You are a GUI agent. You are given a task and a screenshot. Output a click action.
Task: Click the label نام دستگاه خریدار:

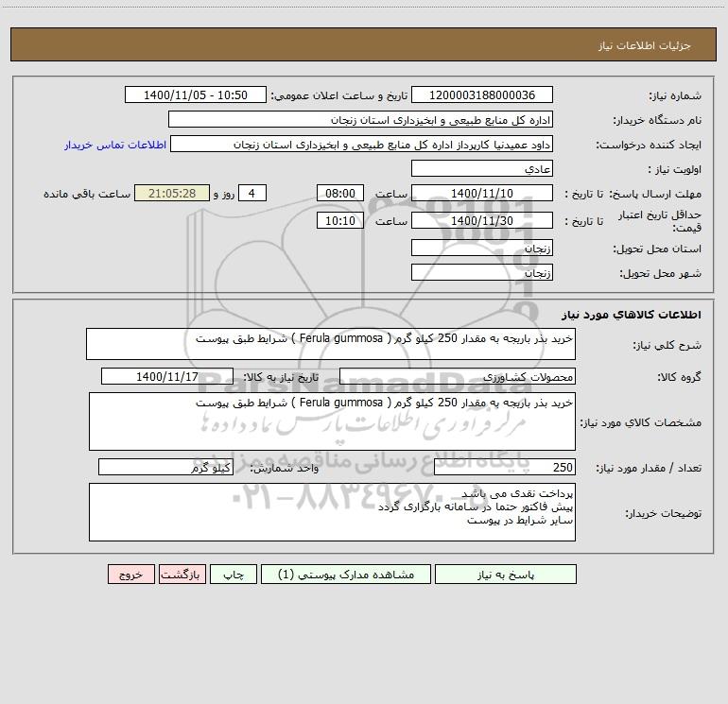point(657,120)
